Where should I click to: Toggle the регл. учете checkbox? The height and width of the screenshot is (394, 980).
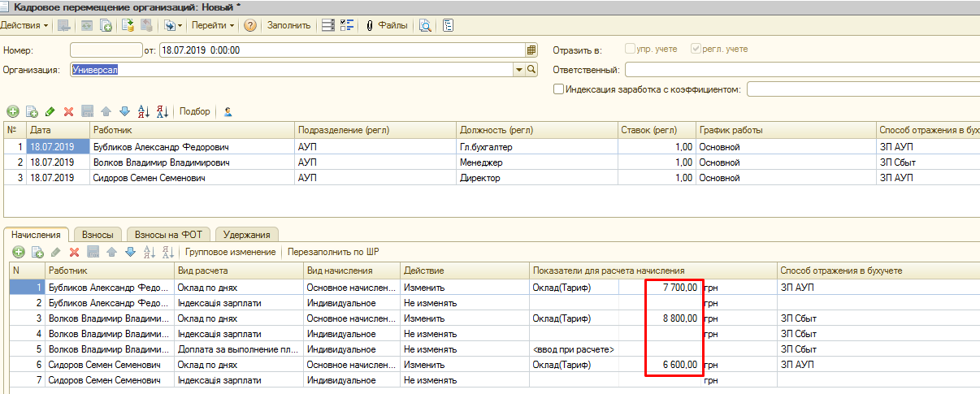[696, 49]
